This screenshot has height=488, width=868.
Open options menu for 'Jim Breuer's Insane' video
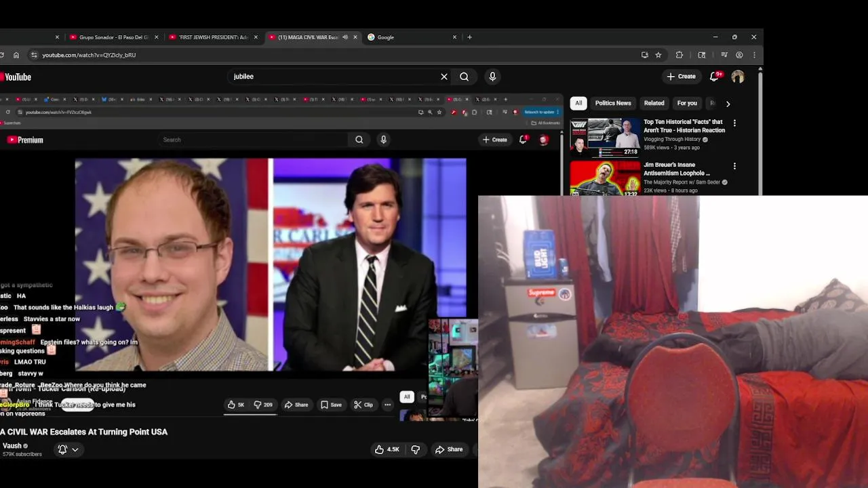tap(734, 166)
